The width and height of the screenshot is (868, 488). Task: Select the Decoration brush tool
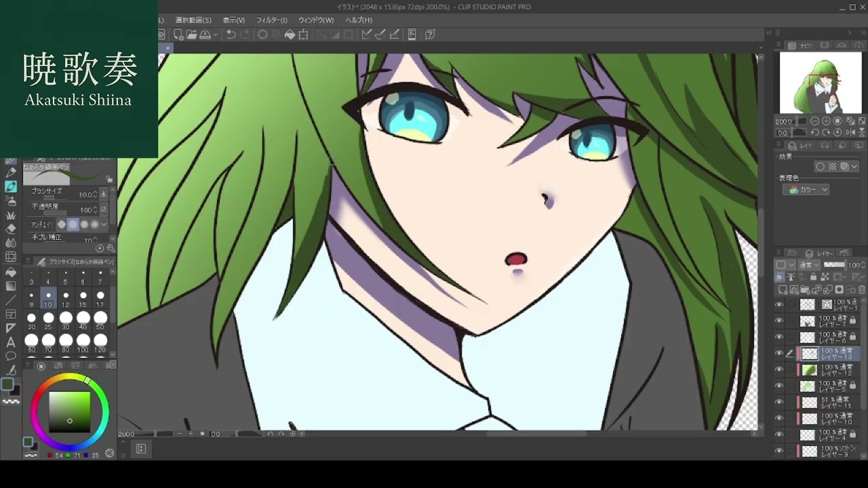click(x=11, y=215)
